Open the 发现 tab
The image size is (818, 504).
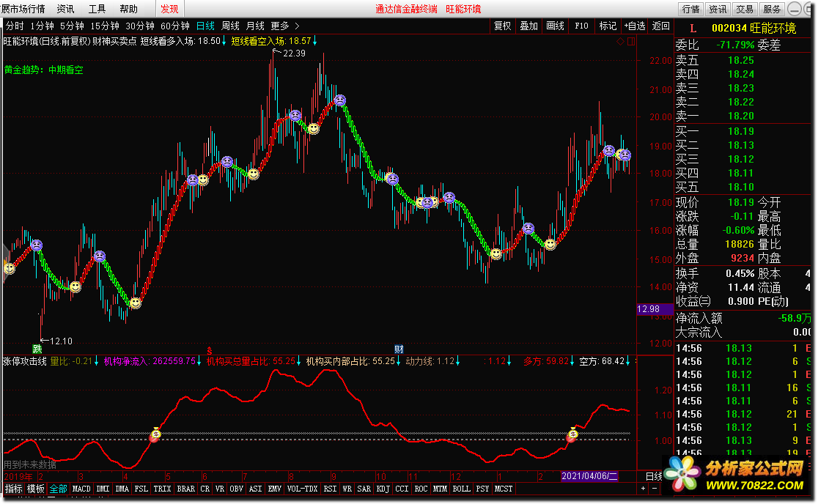[169, 9]
